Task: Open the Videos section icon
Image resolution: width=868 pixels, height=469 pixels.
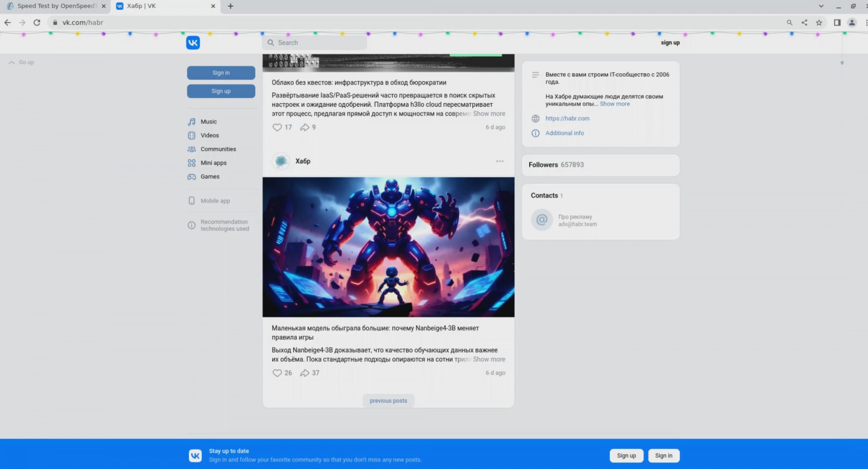Action: 191,136
